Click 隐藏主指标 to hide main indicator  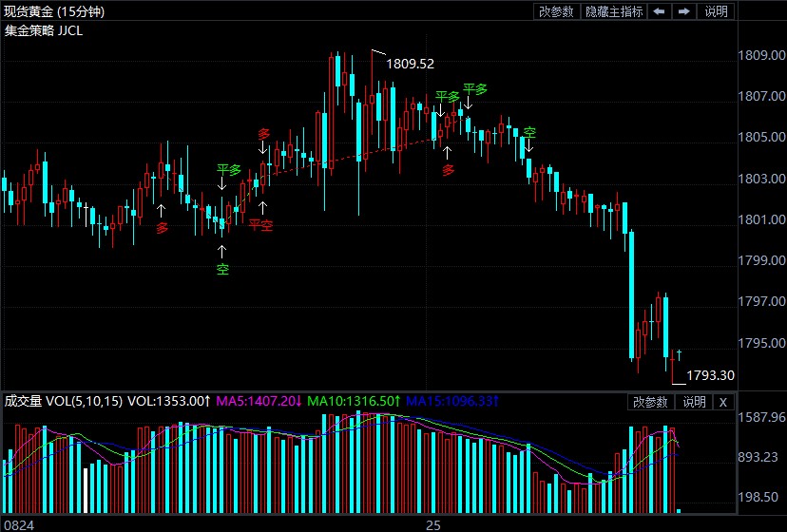(614, 11)
